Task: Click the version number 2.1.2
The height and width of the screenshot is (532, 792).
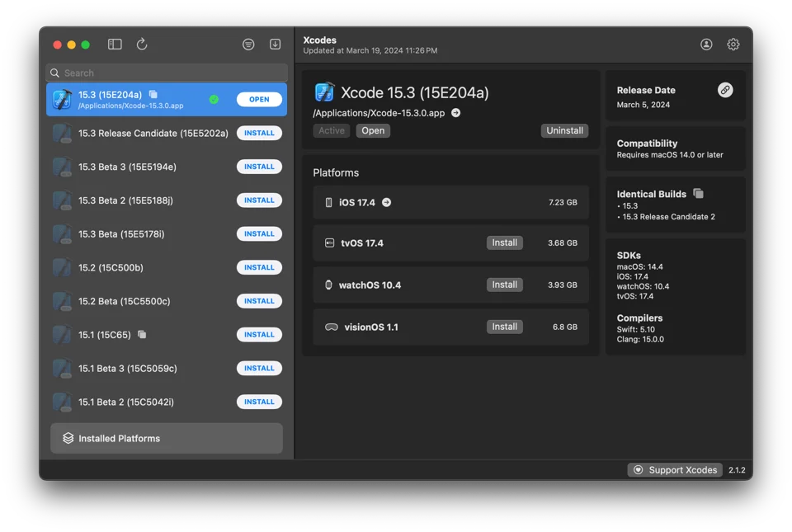Action: [x=737, y=470]
